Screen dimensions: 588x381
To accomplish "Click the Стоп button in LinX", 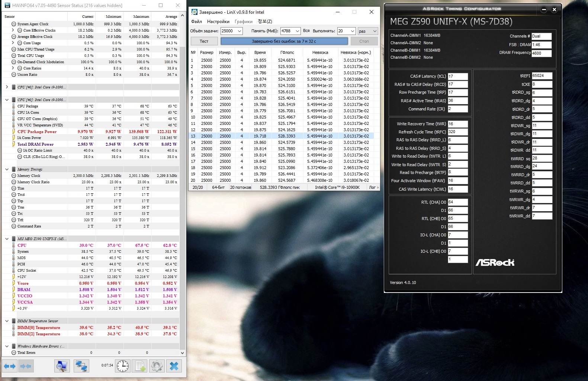I will [x=364, y=41].
